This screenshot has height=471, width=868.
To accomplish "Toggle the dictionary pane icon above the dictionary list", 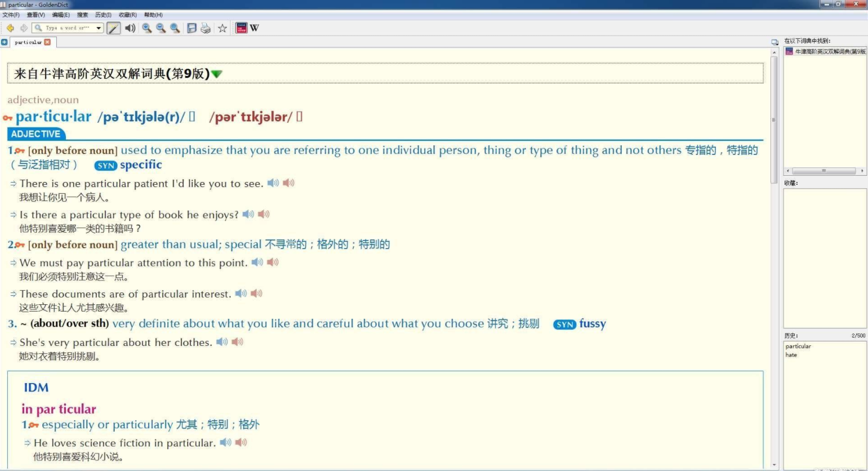I will (773, 42).
